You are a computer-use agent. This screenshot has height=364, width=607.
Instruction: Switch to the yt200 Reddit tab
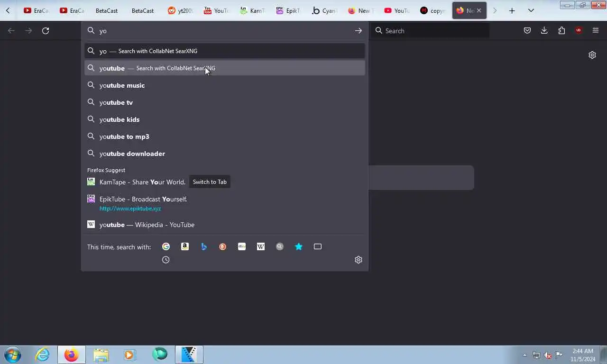(180, 10)
